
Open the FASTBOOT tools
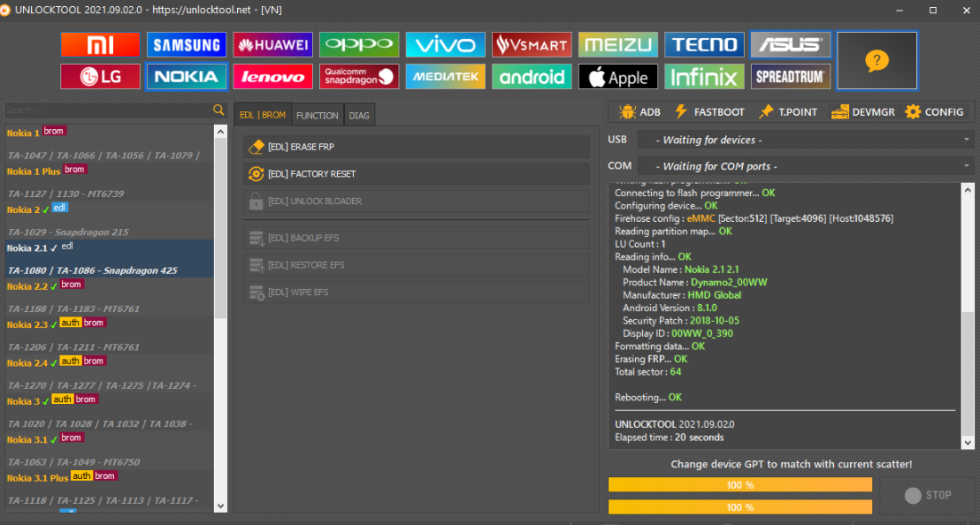pos(709,111)
